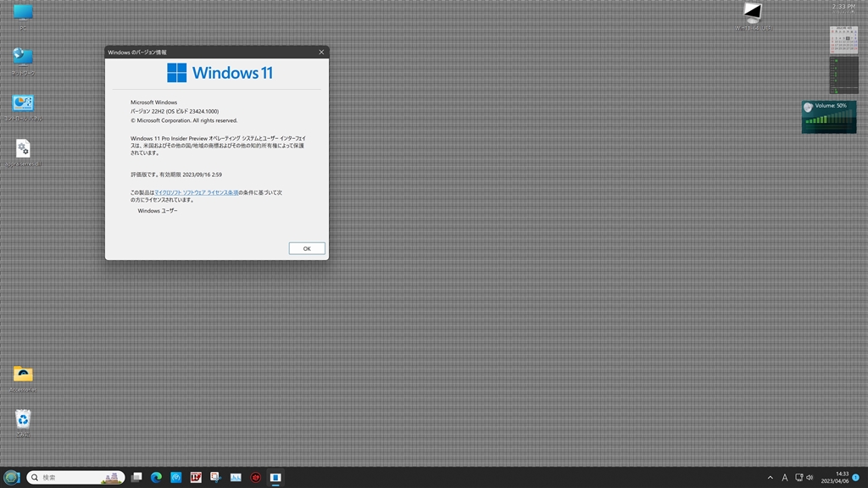Click the Windows 11 logo in dialog

click(x=220, y=73)
